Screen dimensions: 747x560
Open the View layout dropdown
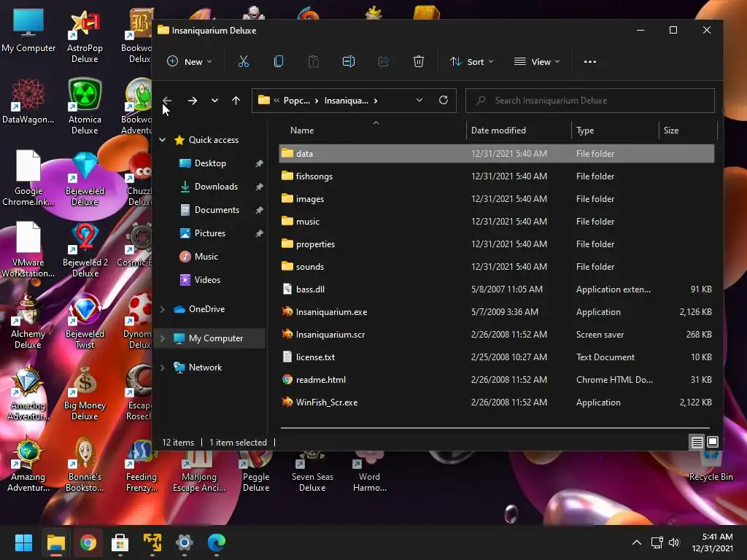click(x=537, y=61)
